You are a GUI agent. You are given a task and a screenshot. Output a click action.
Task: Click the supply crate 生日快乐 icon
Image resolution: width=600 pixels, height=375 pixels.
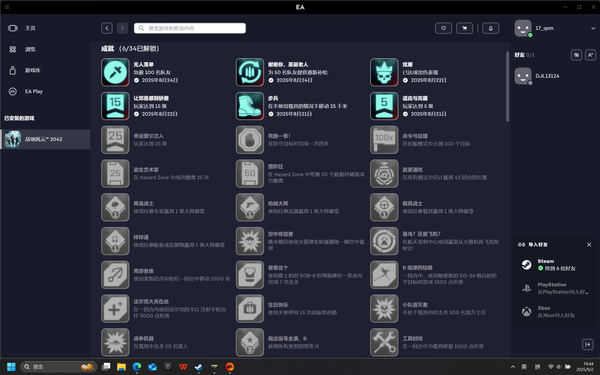click(250, 308)
